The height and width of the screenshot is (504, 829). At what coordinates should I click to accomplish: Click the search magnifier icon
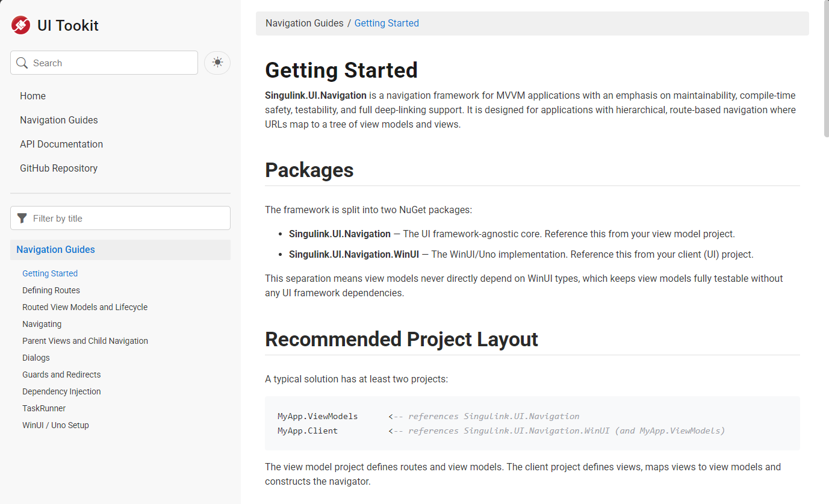click(22, 63)
